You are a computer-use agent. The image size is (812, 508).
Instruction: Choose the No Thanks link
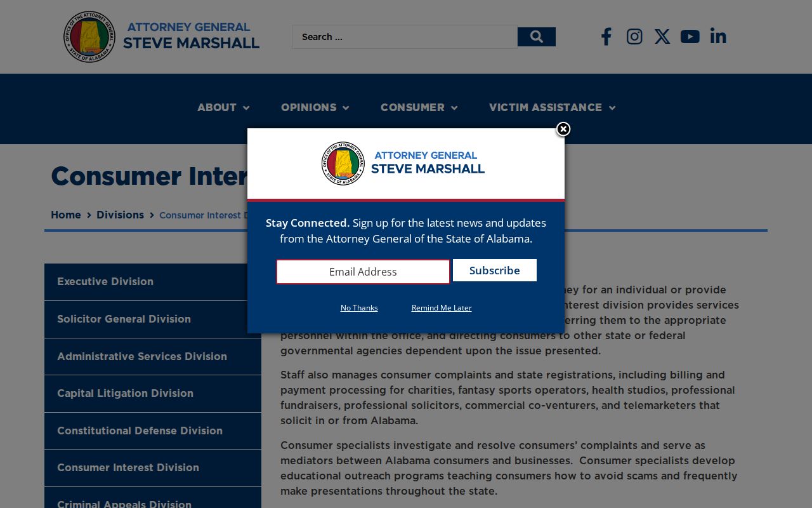pyautogui.click(x=359, y=308)
